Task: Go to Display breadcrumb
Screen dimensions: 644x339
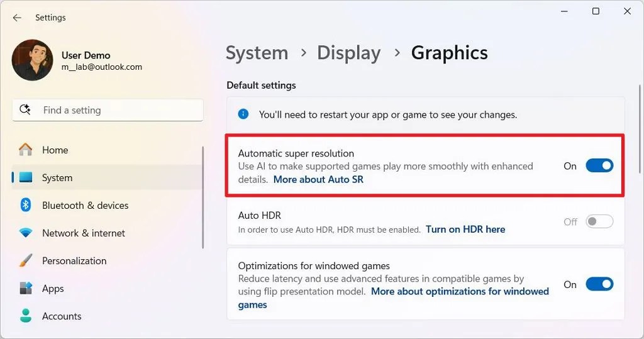Action: point(348,53)
